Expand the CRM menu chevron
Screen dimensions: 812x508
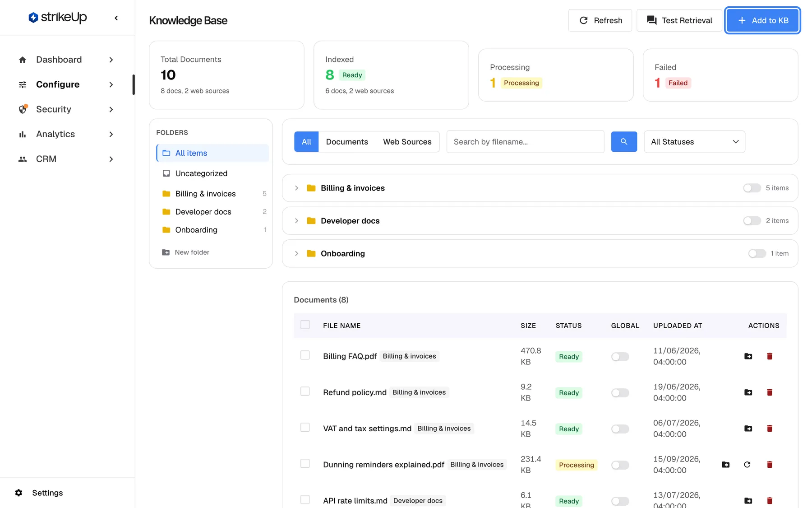pos(111,159)
